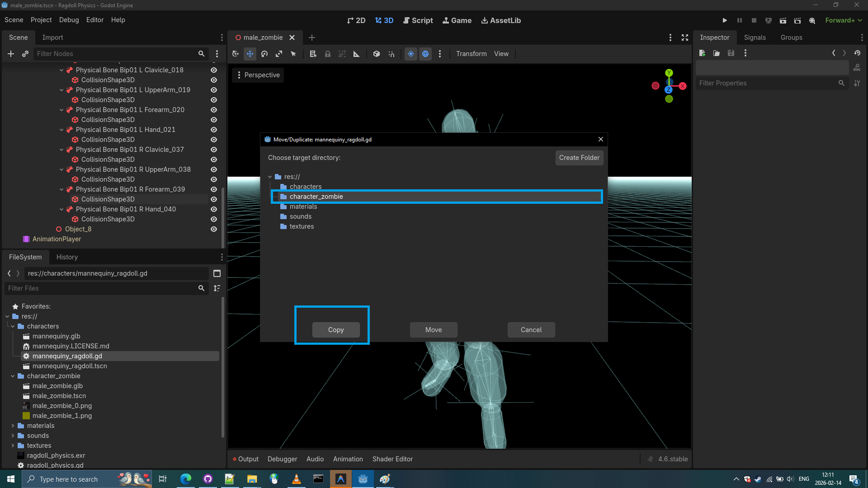Collapse the res:// tree in dialog
The height and width of the screenshot is (488, 868).
(270, 177)
